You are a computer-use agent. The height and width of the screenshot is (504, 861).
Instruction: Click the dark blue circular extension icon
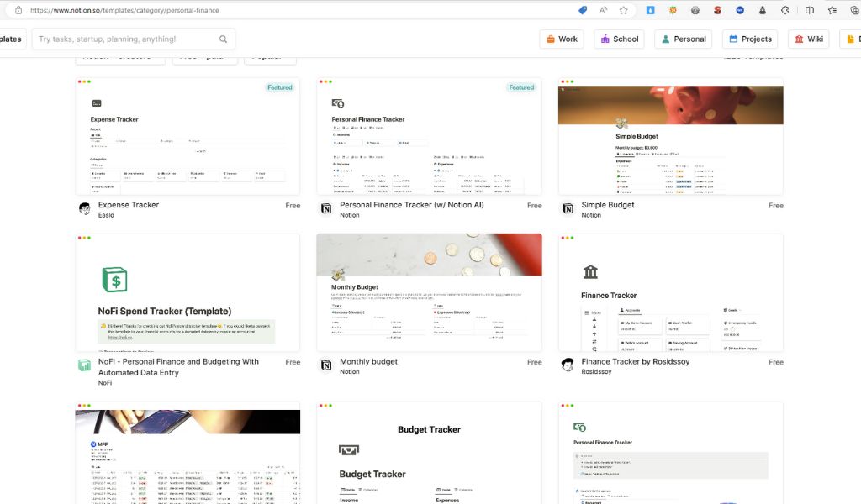tap(740, 10)
